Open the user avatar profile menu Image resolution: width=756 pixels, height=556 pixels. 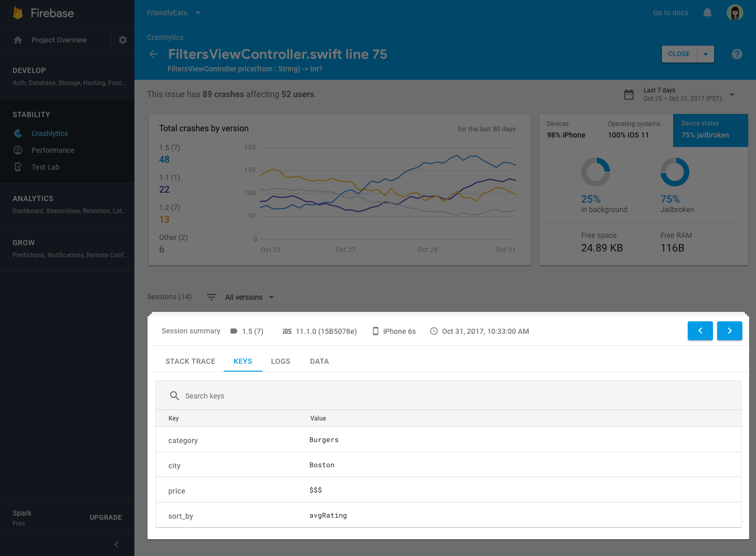pos(735,13)
